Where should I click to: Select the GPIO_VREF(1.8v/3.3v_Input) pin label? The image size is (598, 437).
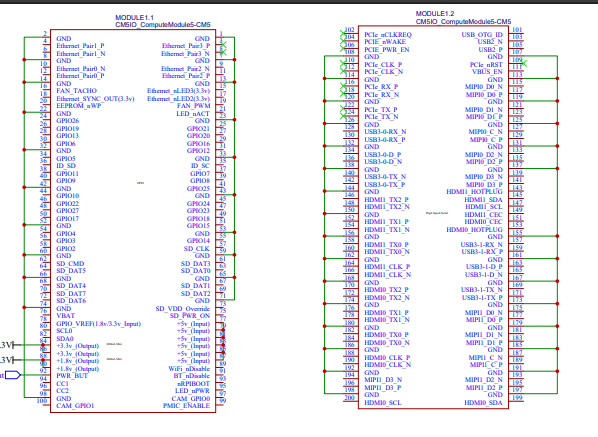[x=98, y=324]
